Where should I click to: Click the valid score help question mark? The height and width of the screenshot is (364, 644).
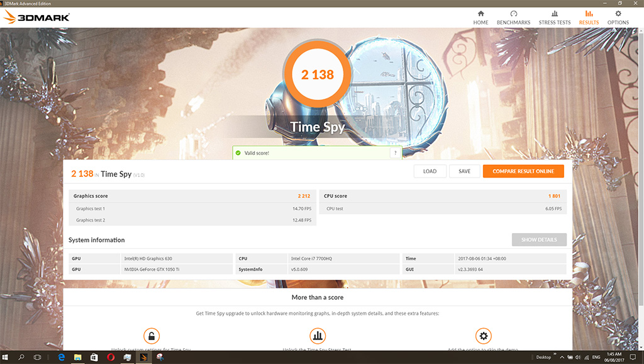(395, 153)
